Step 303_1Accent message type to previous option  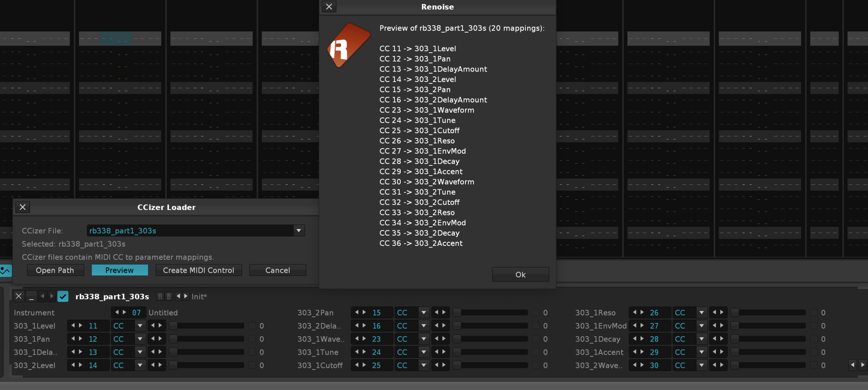[x=714, y=352]
